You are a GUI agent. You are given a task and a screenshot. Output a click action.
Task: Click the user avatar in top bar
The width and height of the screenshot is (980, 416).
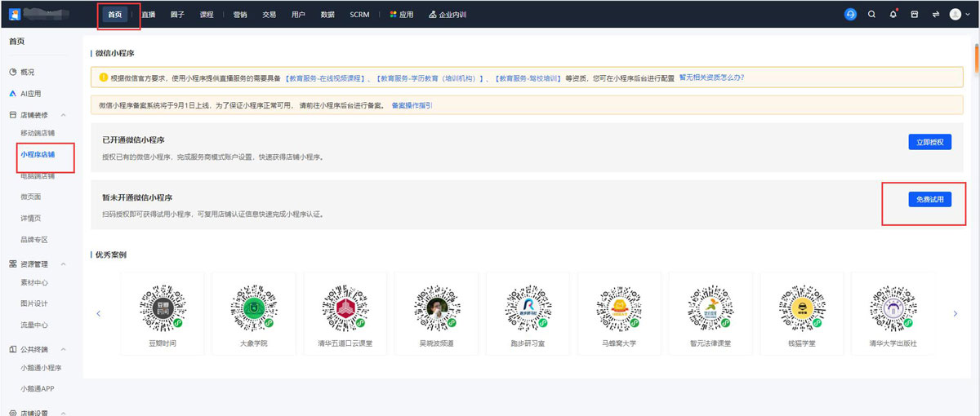point(955,15)
